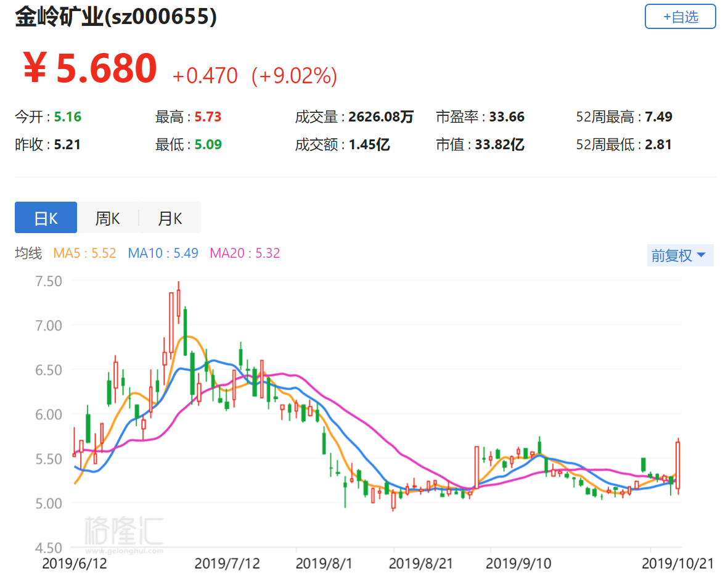Click the 市盈率 value 33.66
Viewport: 728px width, 576px height.
[507, 117]
